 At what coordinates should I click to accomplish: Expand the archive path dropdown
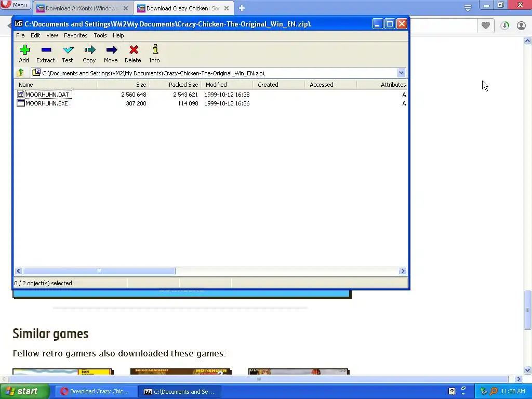point(401,73)
